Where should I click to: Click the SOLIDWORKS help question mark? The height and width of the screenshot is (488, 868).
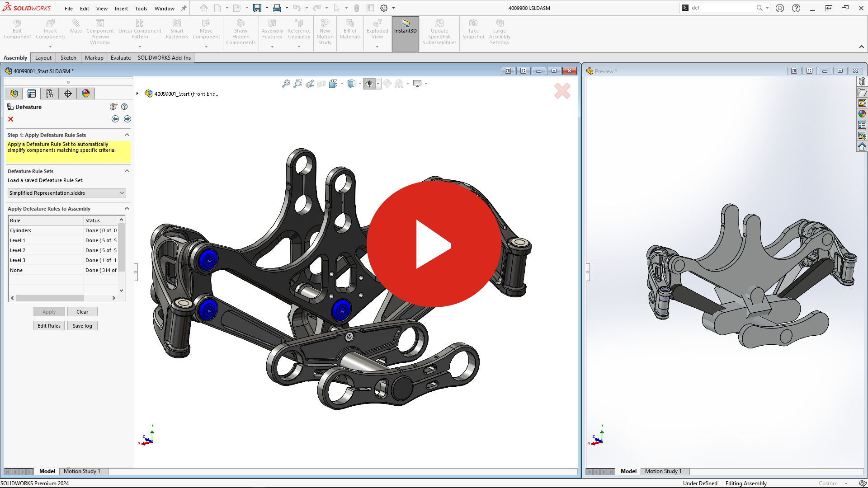click(x=796, y=8)
